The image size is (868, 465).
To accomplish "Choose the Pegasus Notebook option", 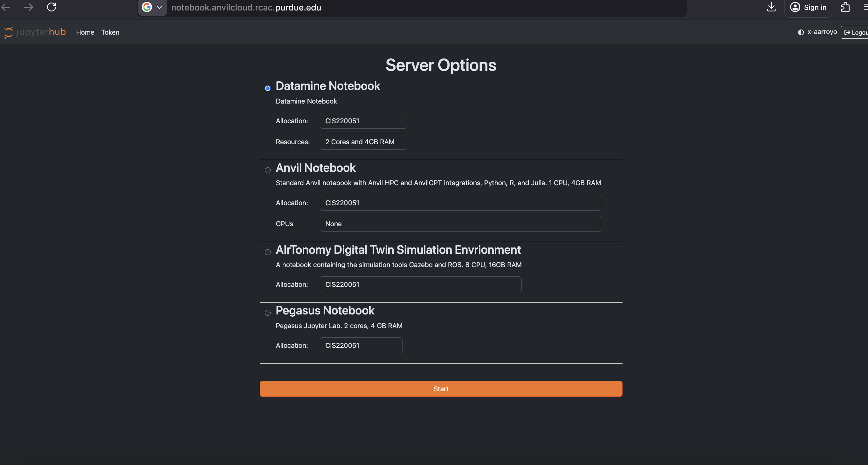I will point(267,313).
